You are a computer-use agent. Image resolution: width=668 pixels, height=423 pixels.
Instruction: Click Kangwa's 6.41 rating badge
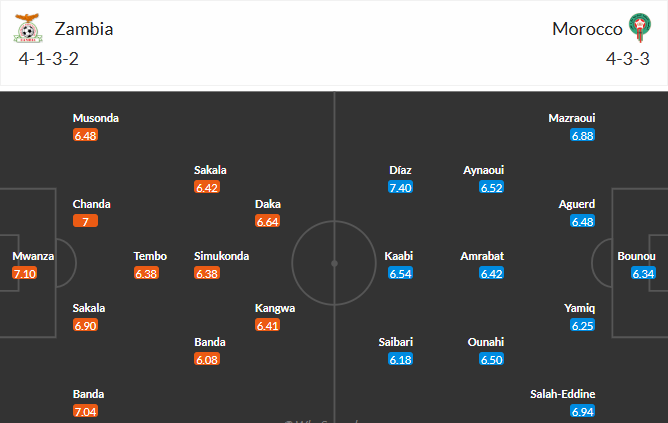(267, 325)
